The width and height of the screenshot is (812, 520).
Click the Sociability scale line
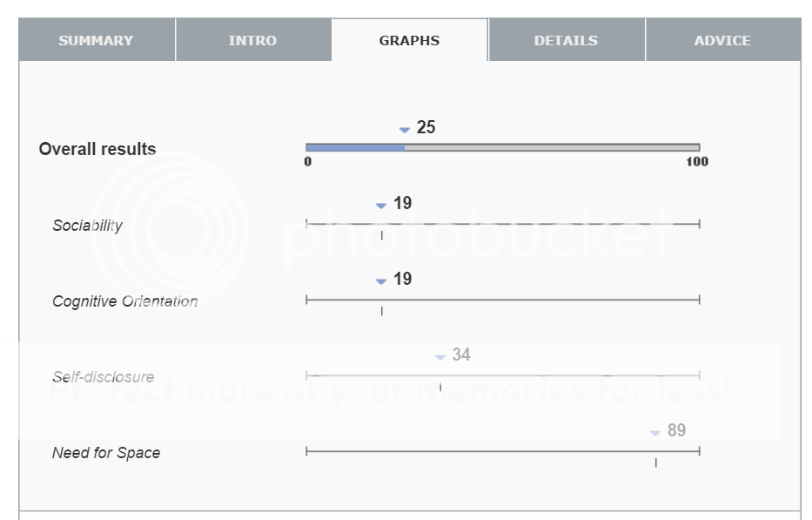tap(502, 224)
